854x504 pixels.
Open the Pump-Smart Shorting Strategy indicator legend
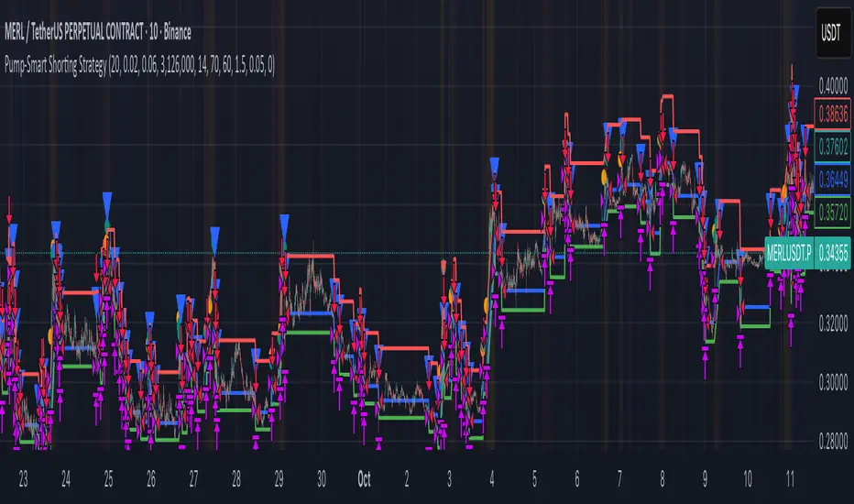[139, 65]
